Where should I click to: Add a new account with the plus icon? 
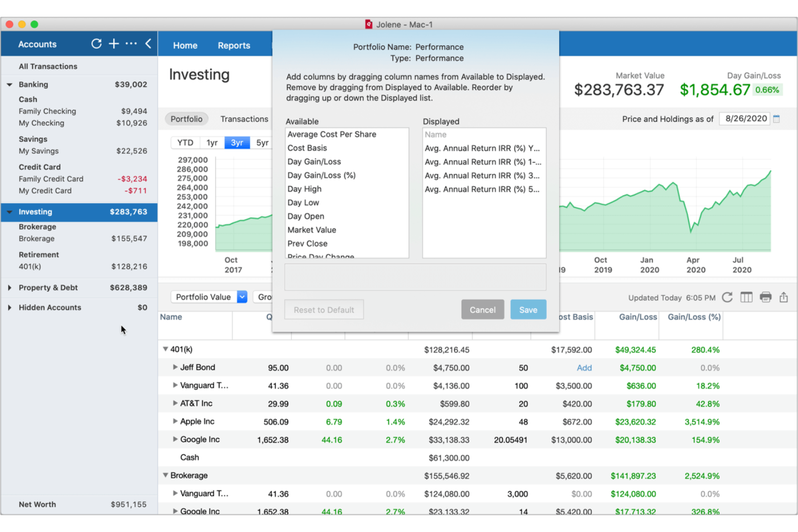tap(114, 44)
